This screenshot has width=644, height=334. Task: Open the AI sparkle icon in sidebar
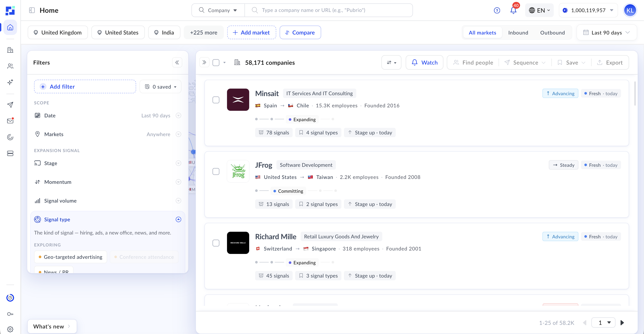click(10, 82)
